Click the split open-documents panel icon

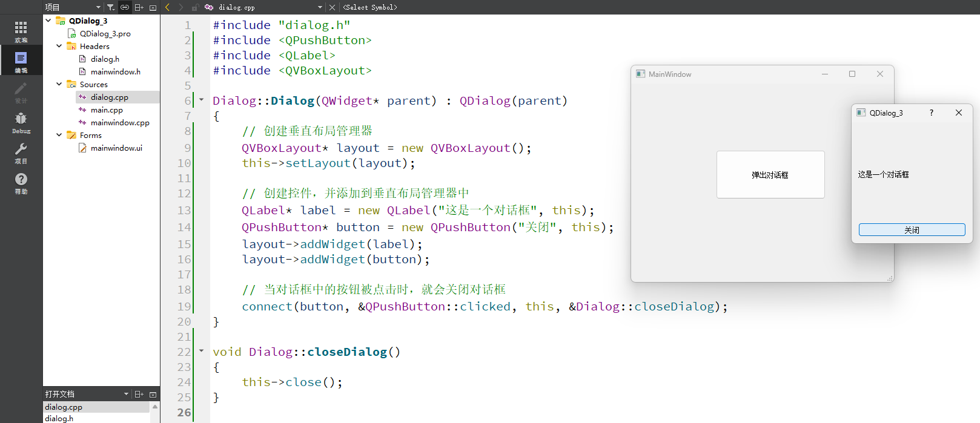click(x=139, y=394)
